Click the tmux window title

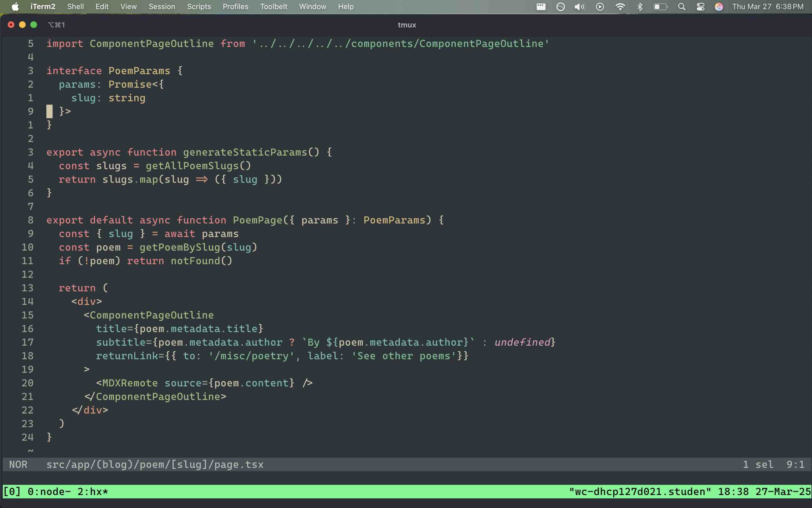click(x=407, y=25)
